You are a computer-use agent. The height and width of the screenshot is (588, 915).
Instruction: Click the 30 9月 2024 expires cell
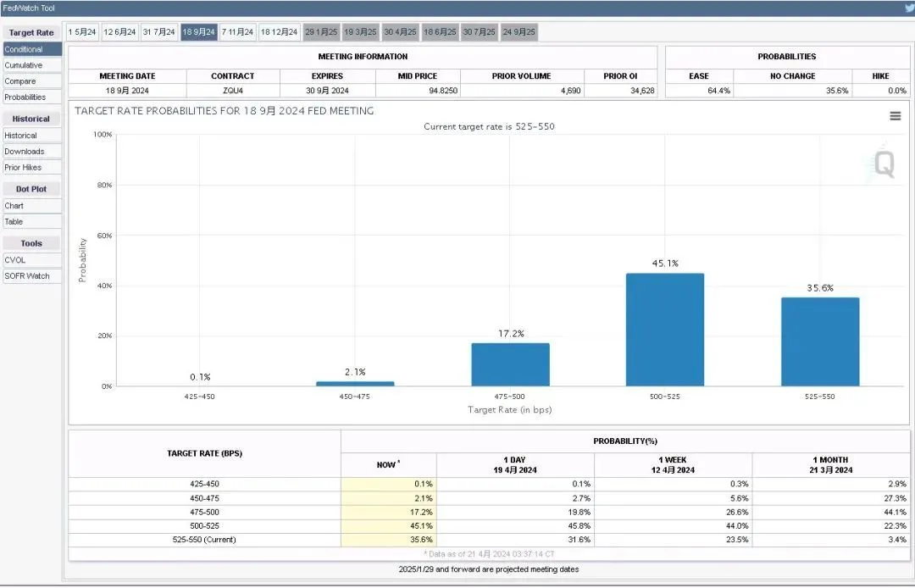(327, 91)
